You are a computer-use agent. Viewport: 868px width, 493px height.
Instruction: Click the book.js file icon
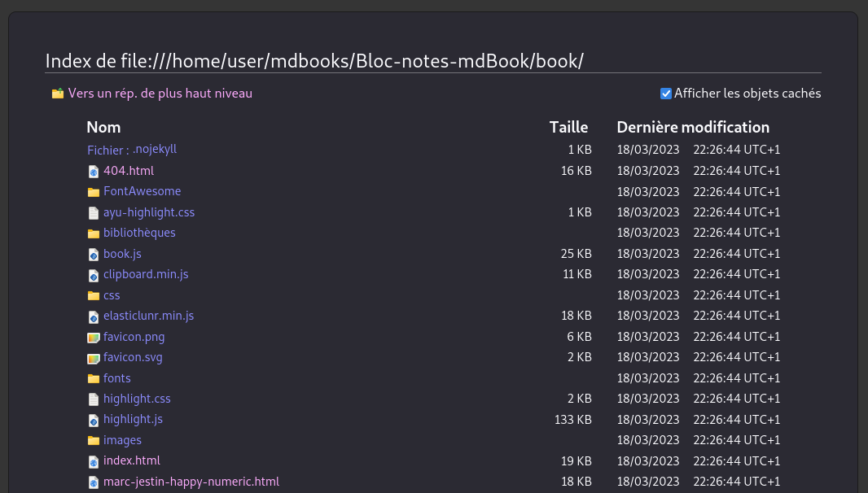click(x=94, y=255)
